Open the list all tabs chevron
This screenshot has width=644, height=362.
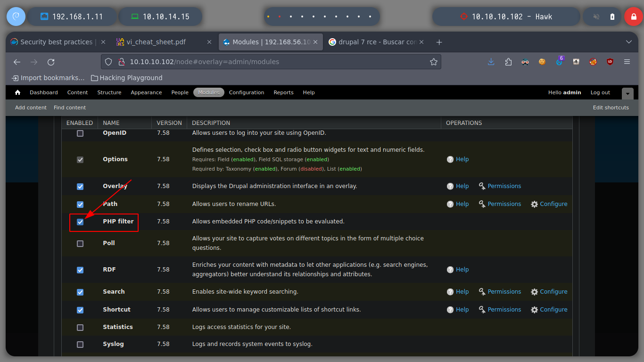pyautogui.click(x=628, y=42)
